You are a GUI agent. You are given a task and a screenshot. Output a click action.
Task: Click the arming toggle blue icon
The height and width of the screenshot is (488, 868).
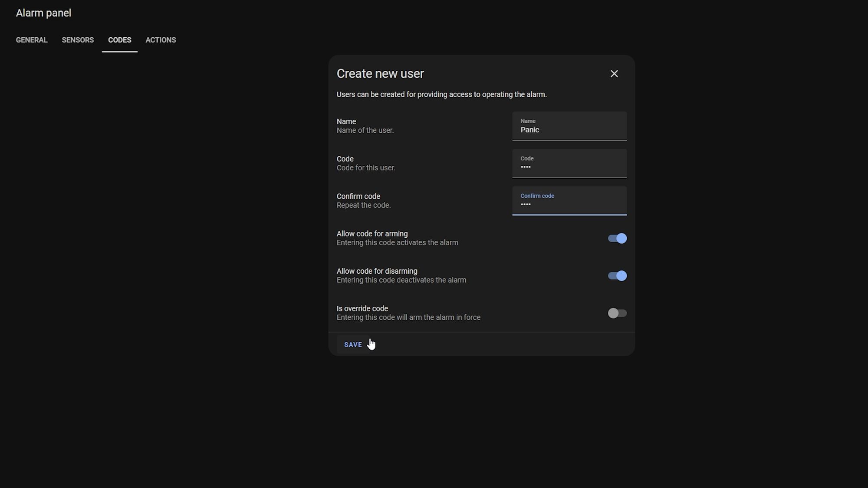pos(617,238)
